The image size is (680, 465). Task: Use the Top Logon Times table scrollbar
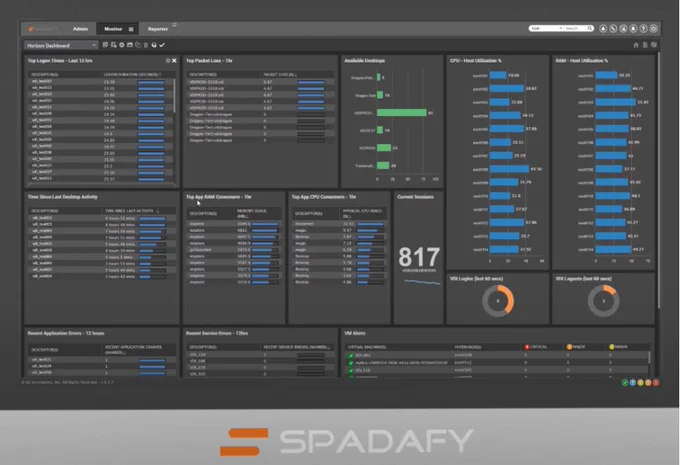coord(174,96)
